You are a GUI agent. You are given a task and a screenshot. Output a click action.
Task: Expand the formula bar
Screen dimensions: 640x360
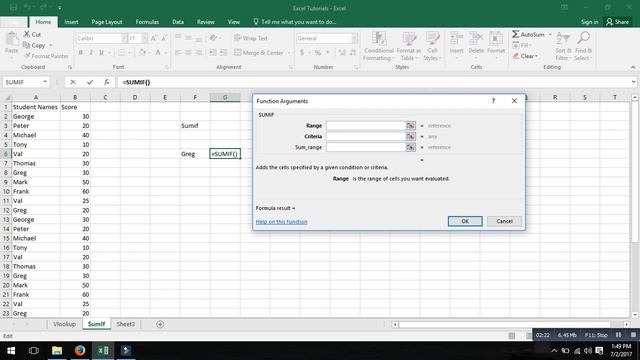(x=633, y=82)
